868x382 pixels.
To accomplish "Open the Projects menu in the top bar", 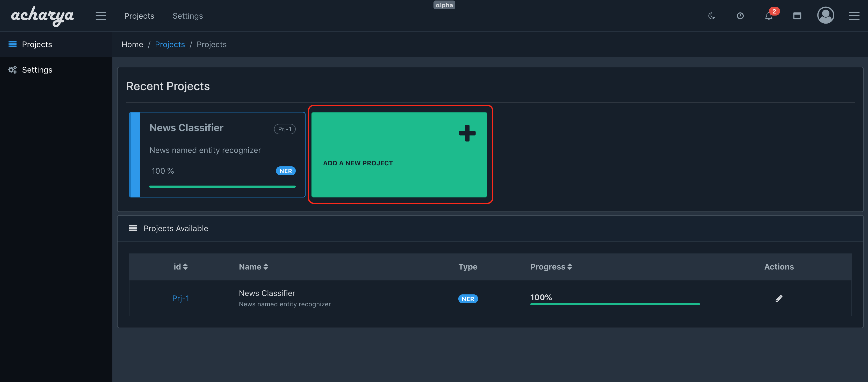I will pos(139,16).
